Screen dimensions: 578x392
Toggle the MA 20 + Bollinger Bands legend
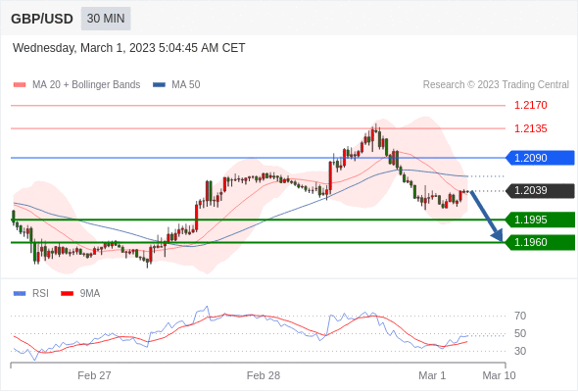click(x=76, y=85)
